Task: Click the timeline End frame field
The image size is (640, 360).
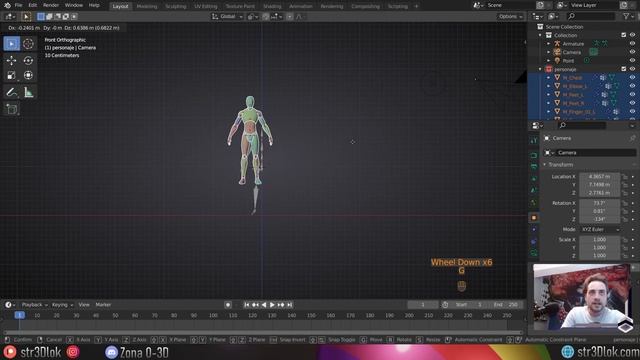Action: click(x=506, y=305)
